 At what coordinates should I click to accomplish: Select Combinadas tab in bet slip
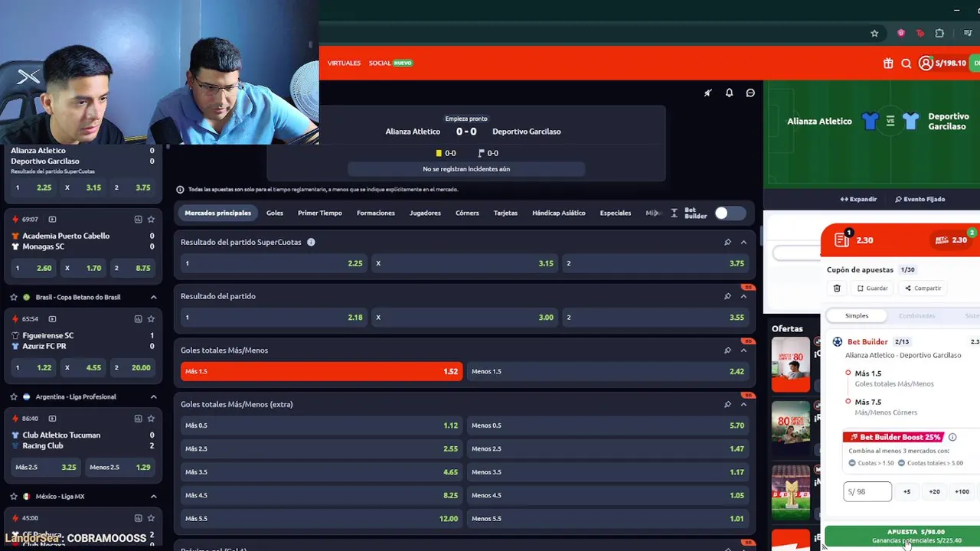916,315
